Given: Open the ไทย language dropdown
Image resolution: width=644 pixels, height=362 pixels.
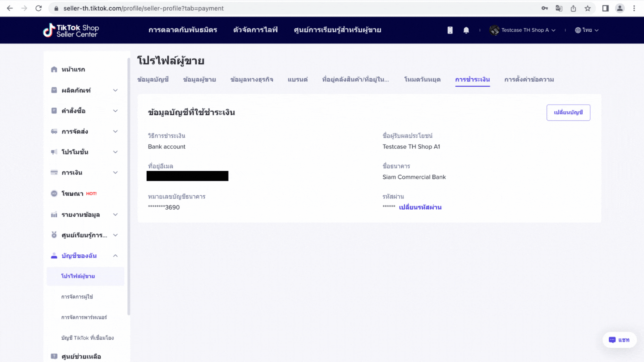Looking at the screenshot, I should pyautogui.click(x=586, y=30).
